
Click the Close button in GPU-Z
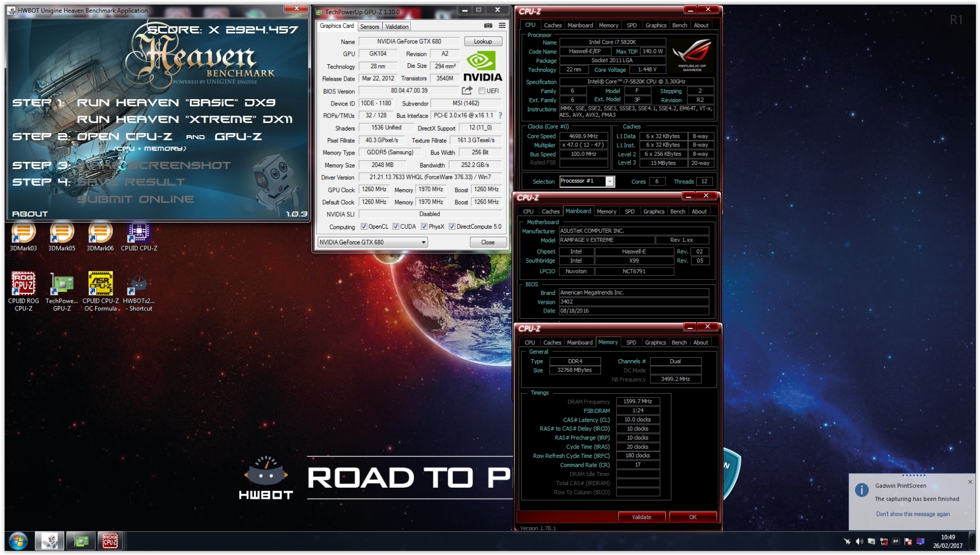point(488,242)
